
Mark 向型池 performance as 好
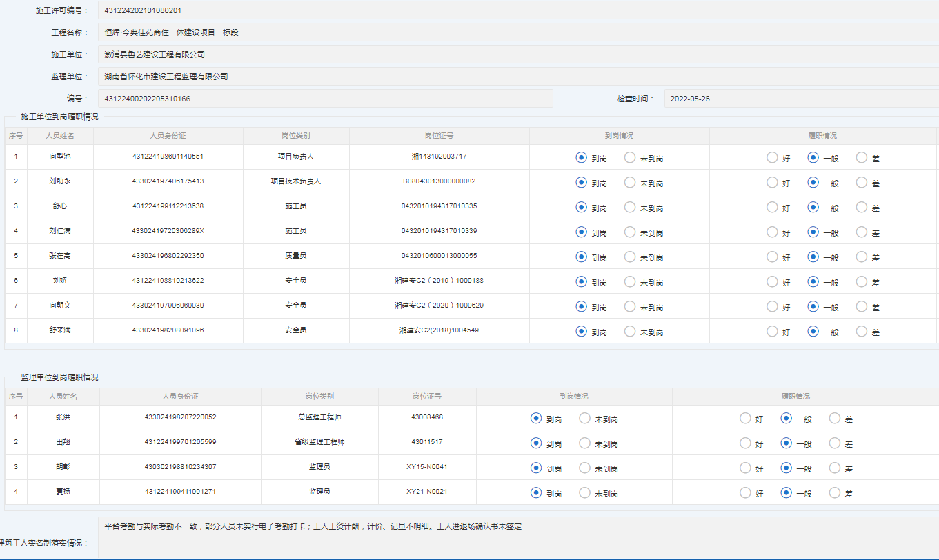(x=772, y=157)
